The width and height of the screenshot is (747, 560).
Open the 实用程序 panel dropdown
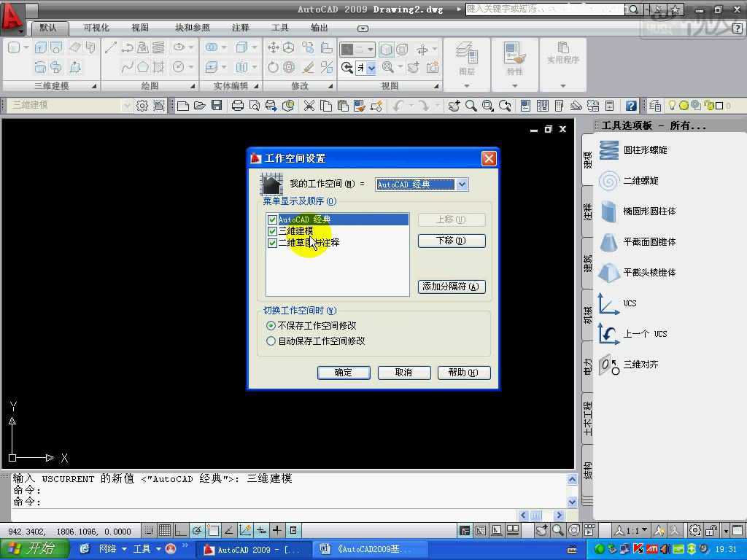(563, 86)
